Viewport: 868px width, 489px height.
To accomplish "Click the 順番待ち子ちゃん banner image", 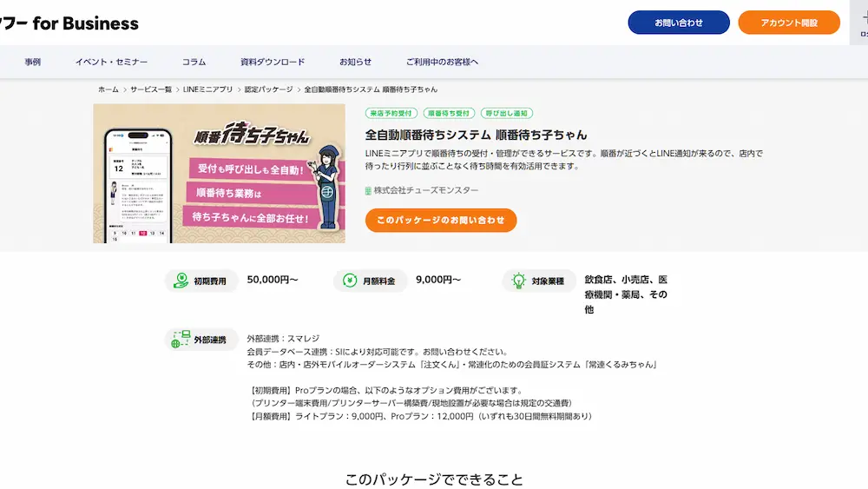I will (219, 174).
